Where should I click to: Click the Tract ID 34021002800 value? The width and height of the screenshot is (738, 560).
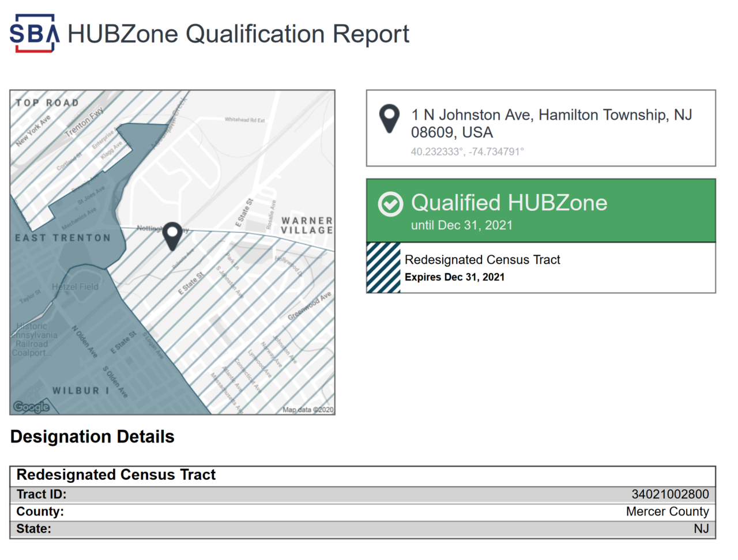[x=668, y=494]
